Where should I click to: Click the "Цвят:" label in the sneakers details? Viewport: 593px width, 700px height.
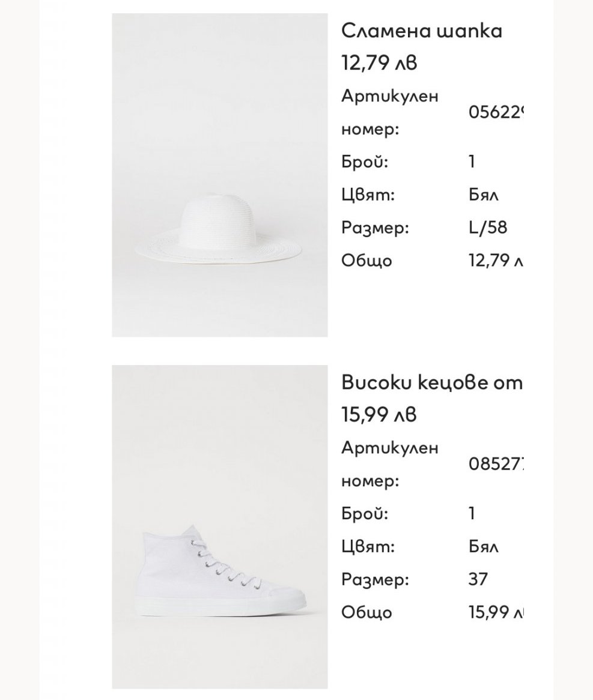tap(368, 547)
